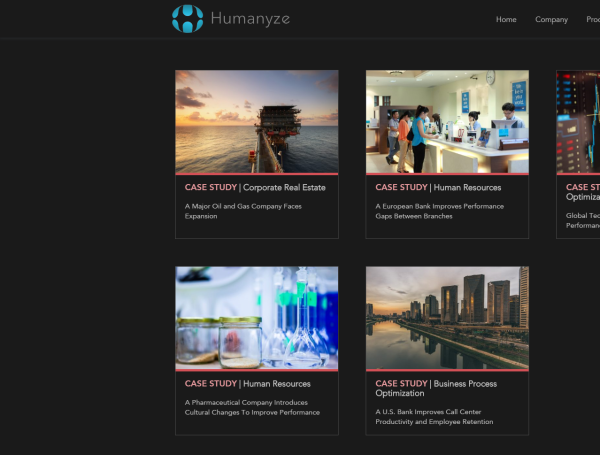This screenshot has height=455, width=600.
Task: Open the Company menu item
Action: tap(551, 19)
